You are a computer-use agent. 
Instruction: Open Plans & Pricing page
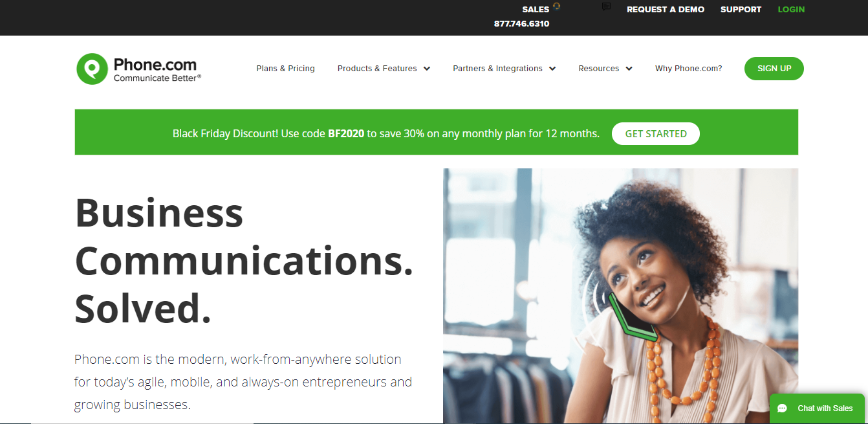click(x=285, y=69)
